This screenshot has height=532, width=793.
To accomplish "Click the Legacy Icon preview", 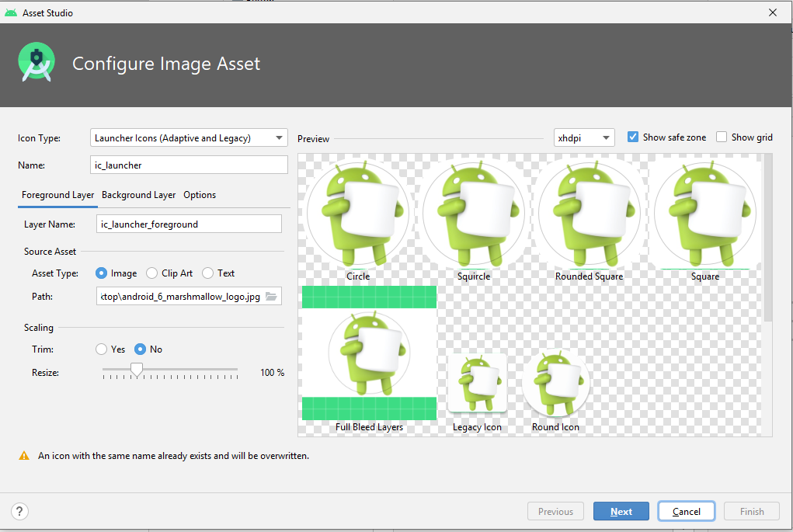I will [477, 382].
